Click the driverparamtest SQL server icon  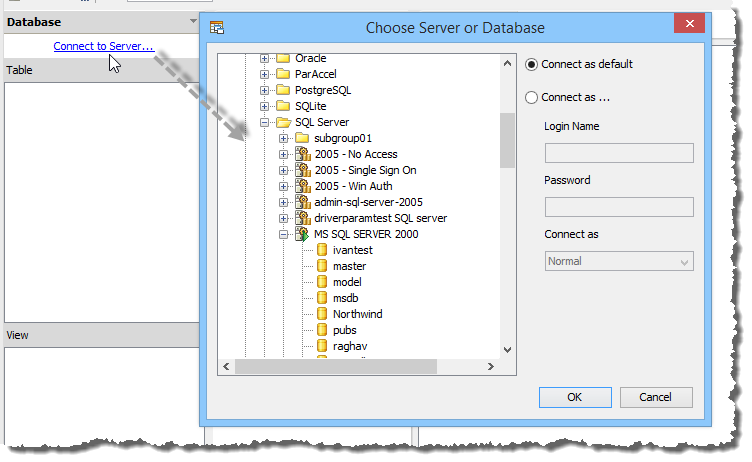pos(303,218)
